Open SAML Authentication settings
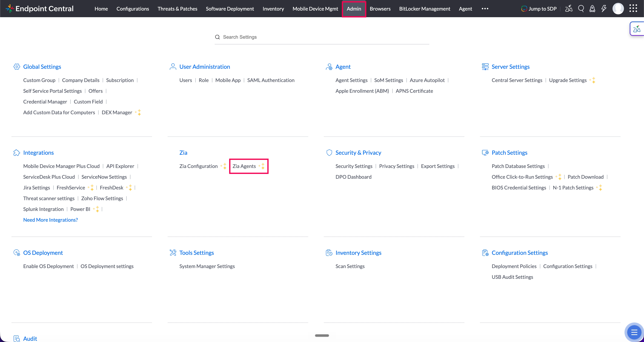The width and height of the screenshot is (644, 342). pos(271,80)
